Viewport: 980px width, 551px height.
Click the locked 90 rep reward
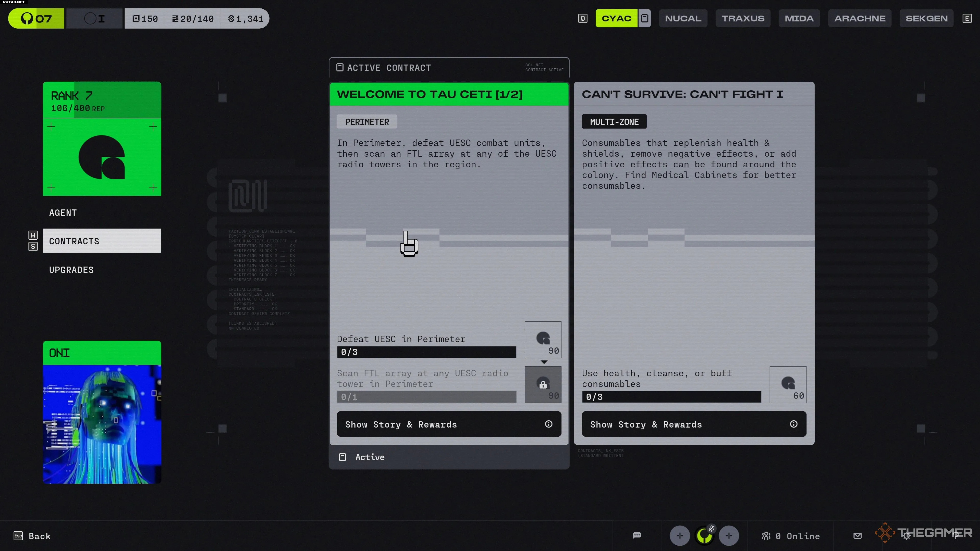tap(543, 384)
